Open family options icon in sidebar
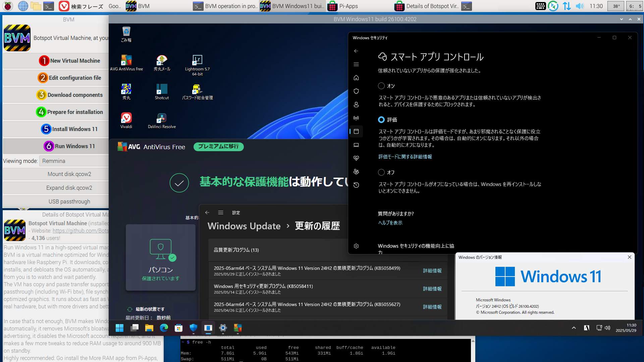644x362 pixels. (x=356, y=172)
